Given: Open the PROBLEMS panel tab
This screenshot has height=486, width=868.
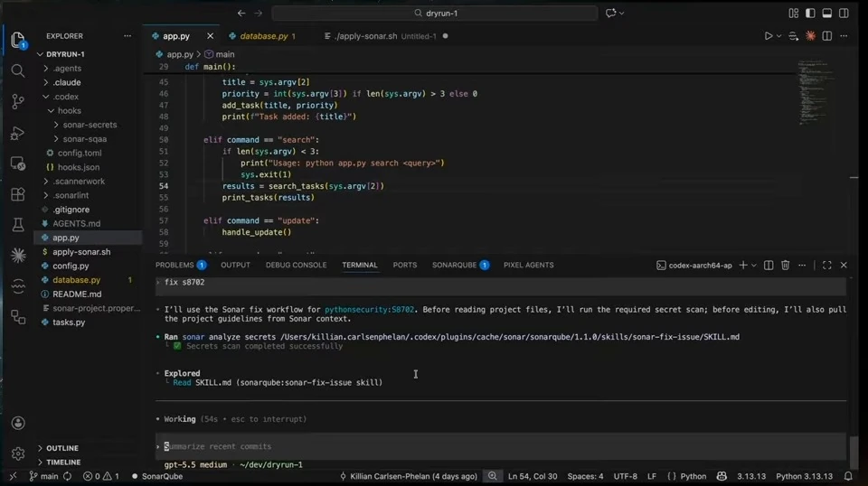Looking at the screenshot, I should pyautogui.click(x=181, y=266).
